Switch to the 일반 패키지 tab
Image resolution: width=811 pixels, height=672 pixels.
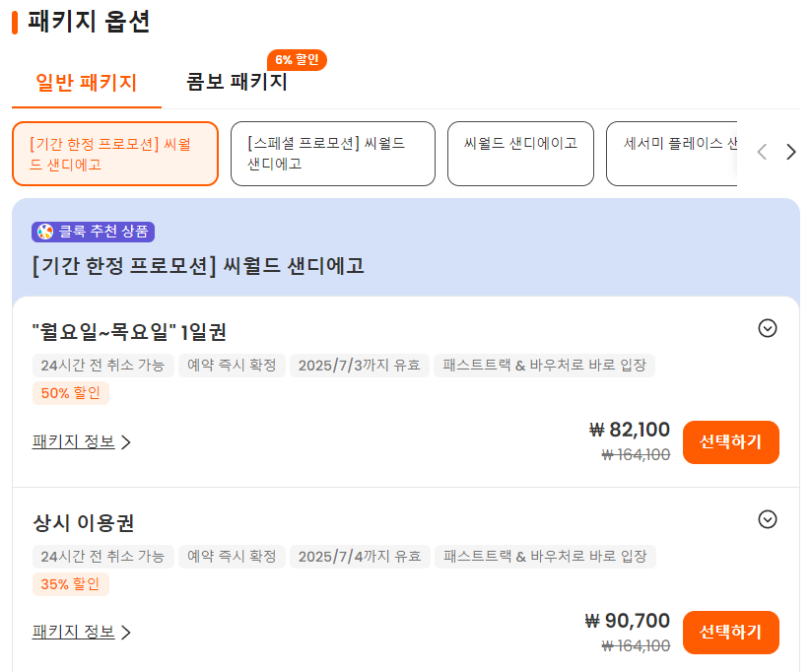[x=87, y=82]
